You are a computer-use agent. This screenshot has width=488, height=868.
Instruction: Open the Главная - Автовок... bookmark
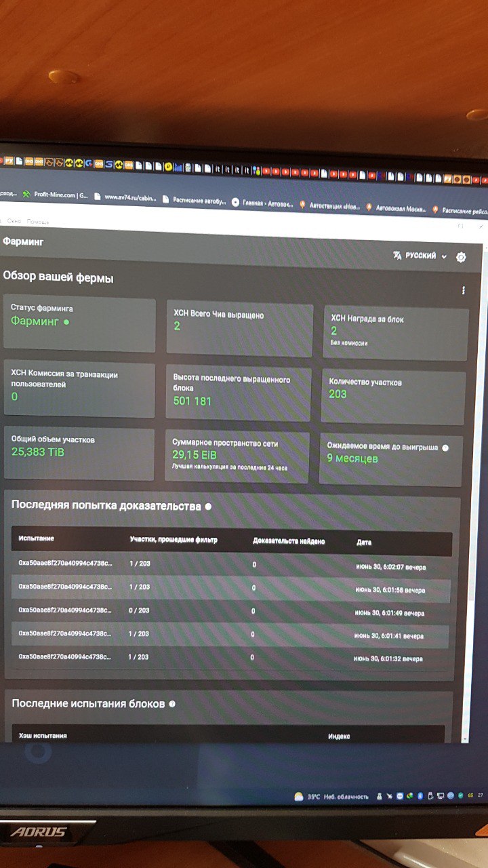point(263,203)
